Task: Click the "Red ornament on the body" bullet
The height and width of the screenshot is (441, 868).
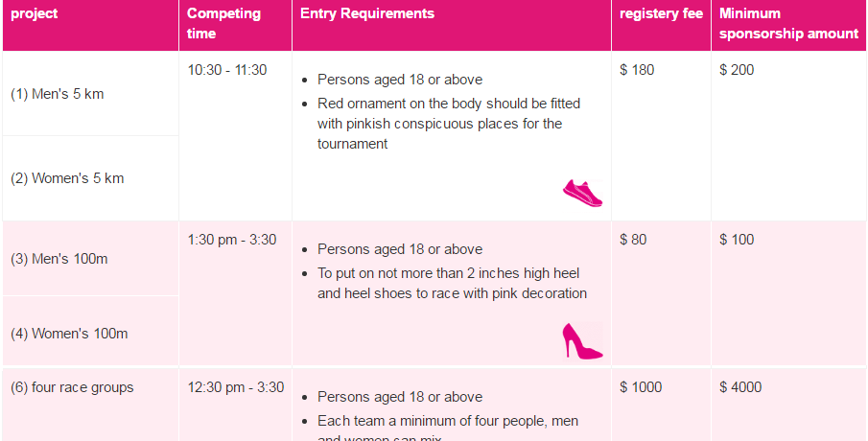Action: [x=449, y=124]
